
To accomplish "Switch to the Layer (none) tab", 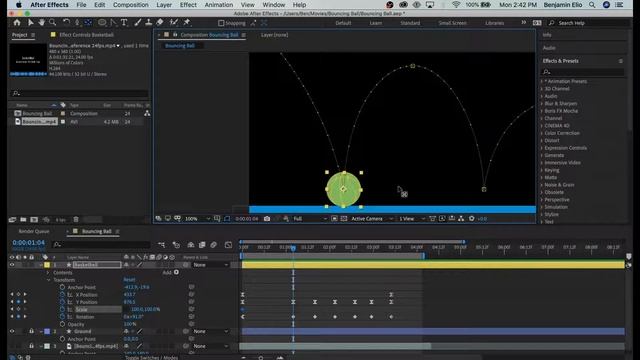I will [274, 35].
